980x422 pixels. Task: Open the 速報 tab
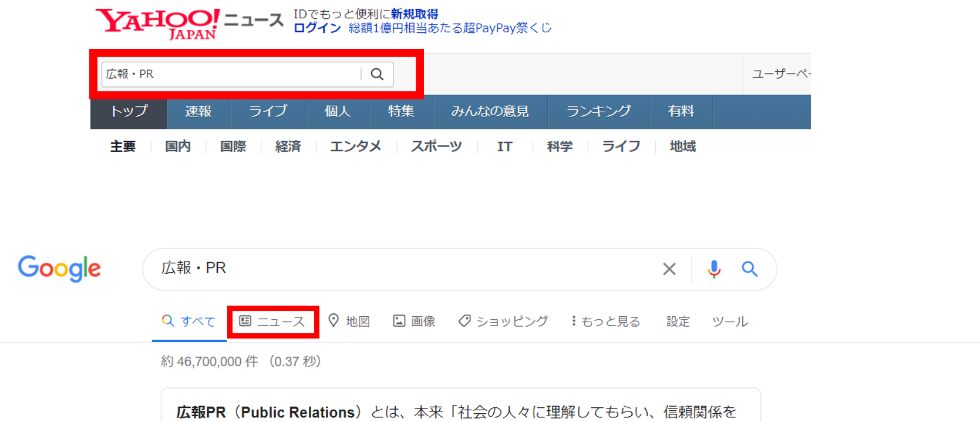pos(198,112)
